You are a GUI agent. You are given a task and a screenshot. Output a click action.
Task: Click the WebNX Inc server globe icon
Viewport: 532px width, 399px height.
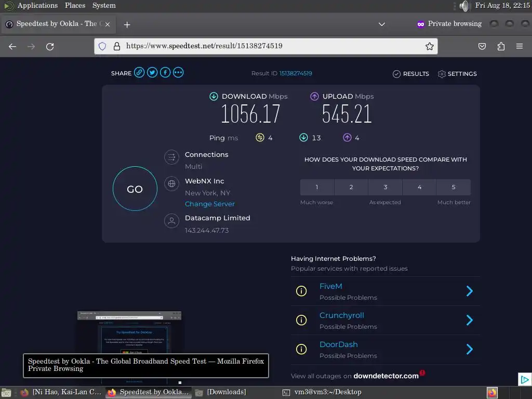[171, 183]
